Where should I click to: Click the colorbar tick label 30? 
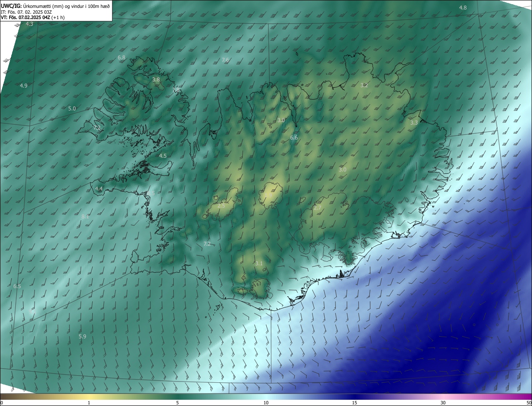pyautogui.click(x=443, y=403)
